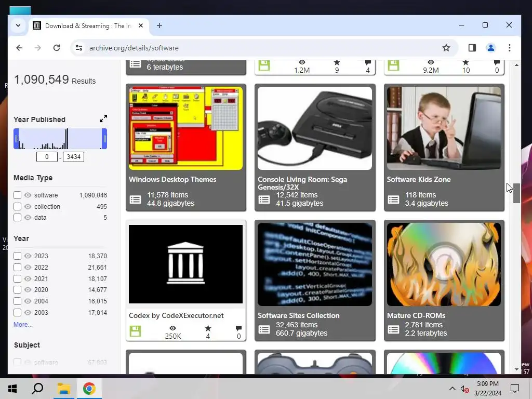Open Windows Start menu

(12, 389)
